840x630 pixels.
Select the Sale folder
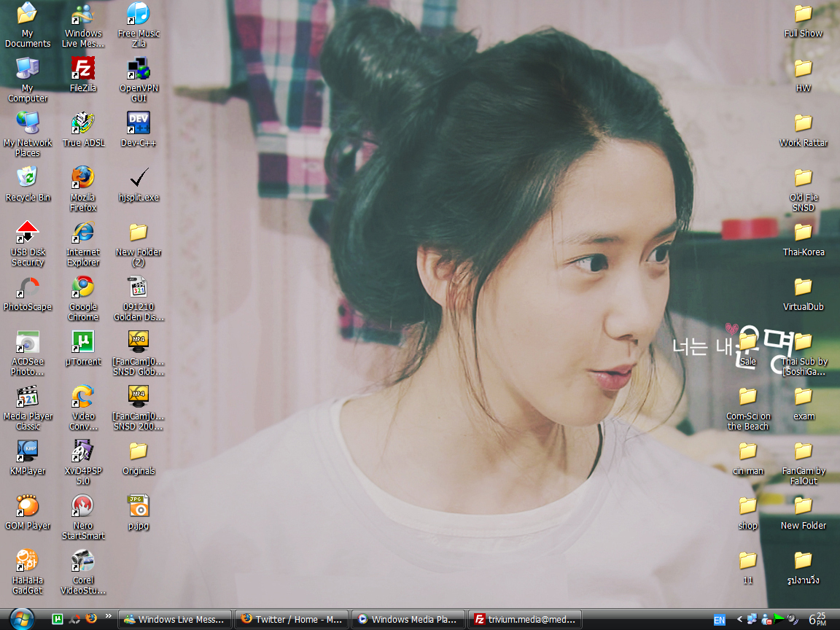(748, 349)
